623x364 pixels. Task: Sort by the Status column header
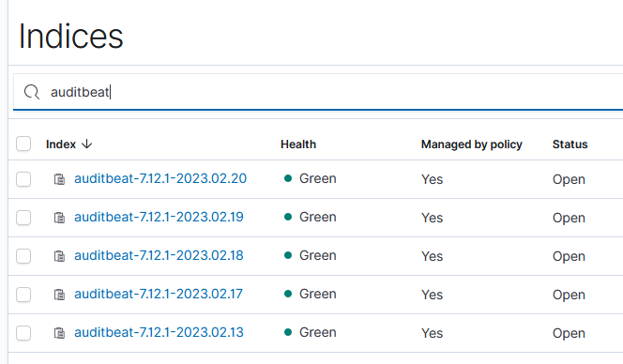(570, 144)
